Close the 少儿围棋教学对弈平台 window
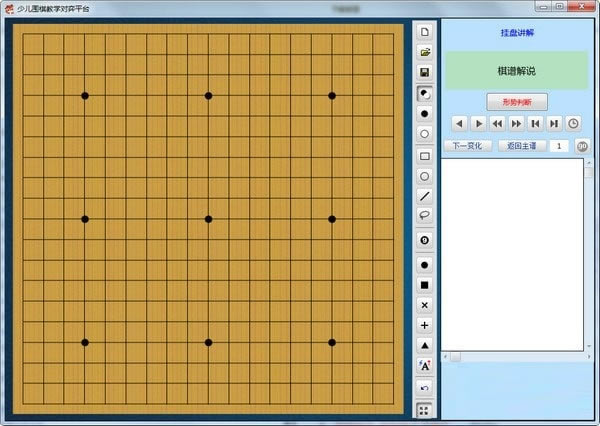 pyautogui.click(x=581, y=7)
